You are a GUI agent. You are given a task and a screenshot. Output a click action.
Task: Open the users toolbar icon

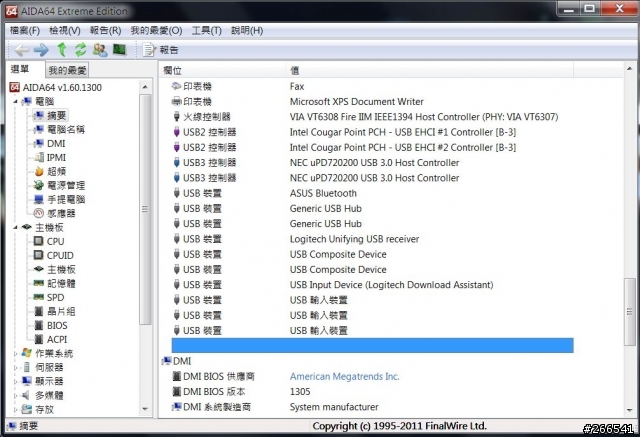[x=100, y=50]
